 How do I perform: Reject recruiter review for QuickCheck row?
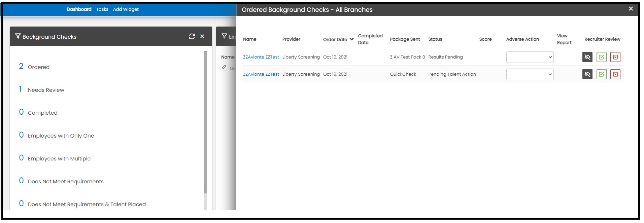pos(615,74)
